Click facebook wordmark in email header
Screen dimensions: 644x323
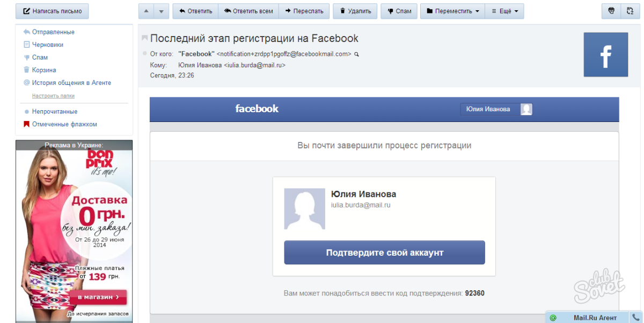[x=257, y=109]
